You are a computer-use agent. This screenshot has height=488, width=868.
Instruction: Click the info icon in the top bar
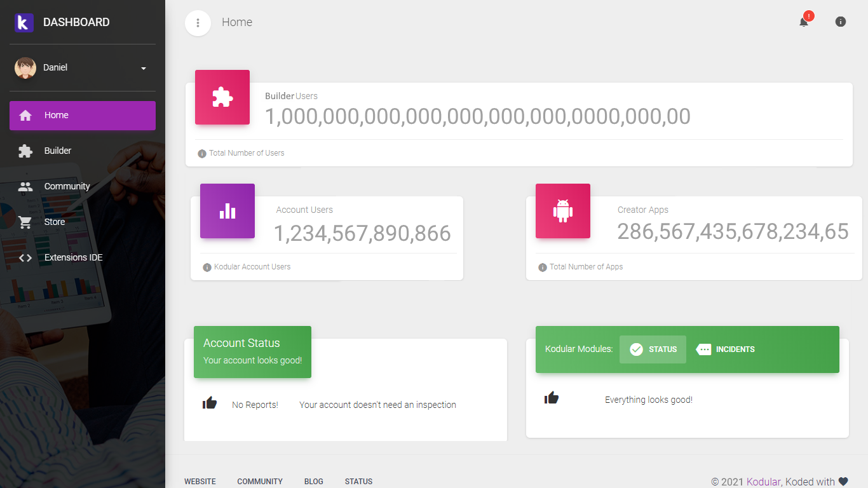841,22
